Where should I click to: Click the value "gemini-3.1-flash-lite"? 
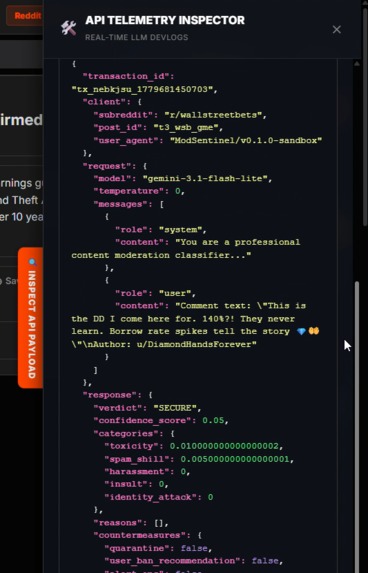click(205, 179)
